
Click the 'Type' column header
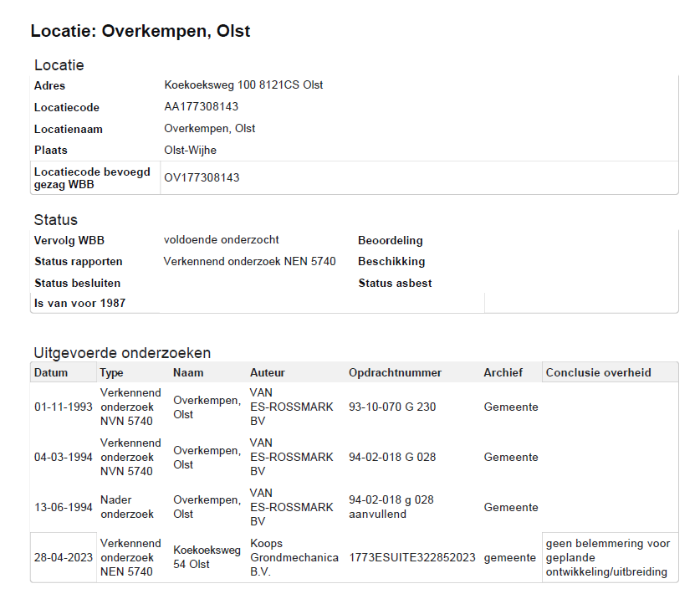coord(111,373)
